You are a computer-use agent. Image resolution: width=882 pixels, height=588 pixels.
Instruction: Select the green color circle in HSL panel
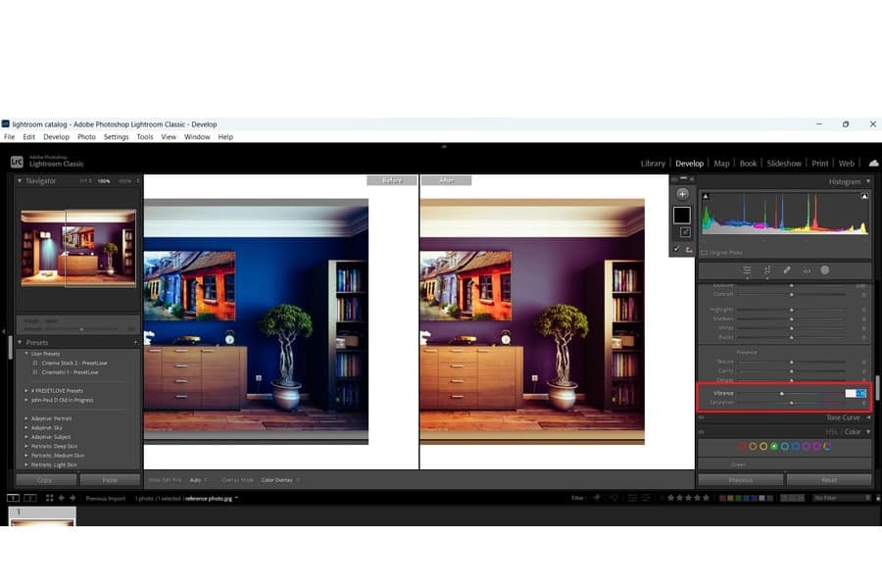(774, 446)
